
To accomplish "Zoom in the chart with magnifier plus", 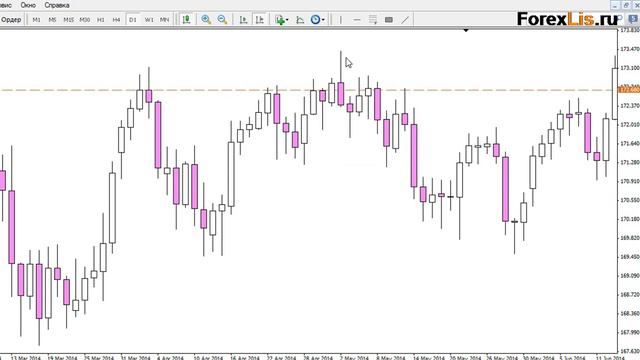I will coord(206,20).
